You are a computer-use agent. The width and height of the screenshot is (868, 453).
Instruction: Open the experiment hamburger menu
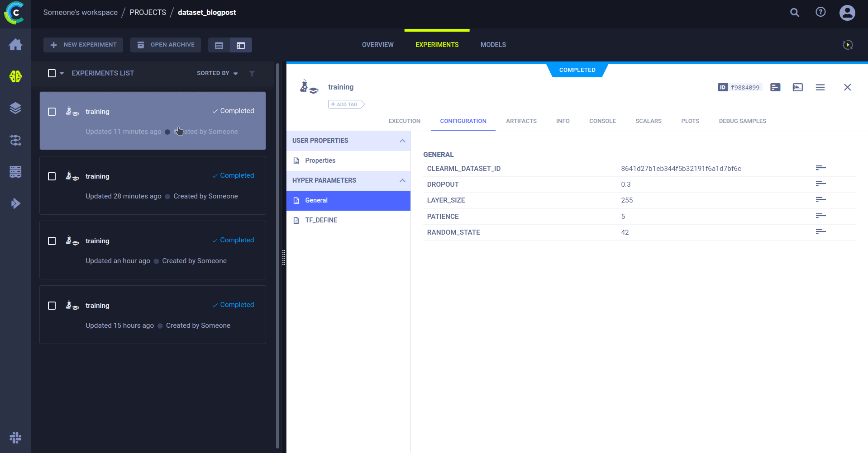click(820, 87)
